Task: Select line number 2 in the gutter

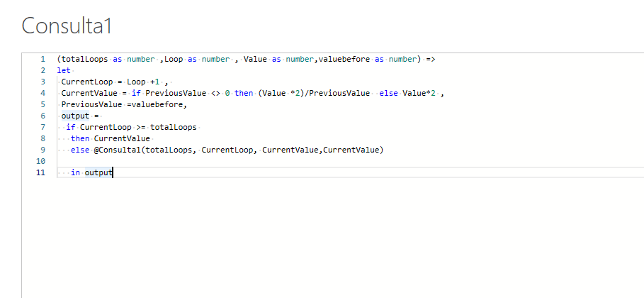Action: point(43,70)
